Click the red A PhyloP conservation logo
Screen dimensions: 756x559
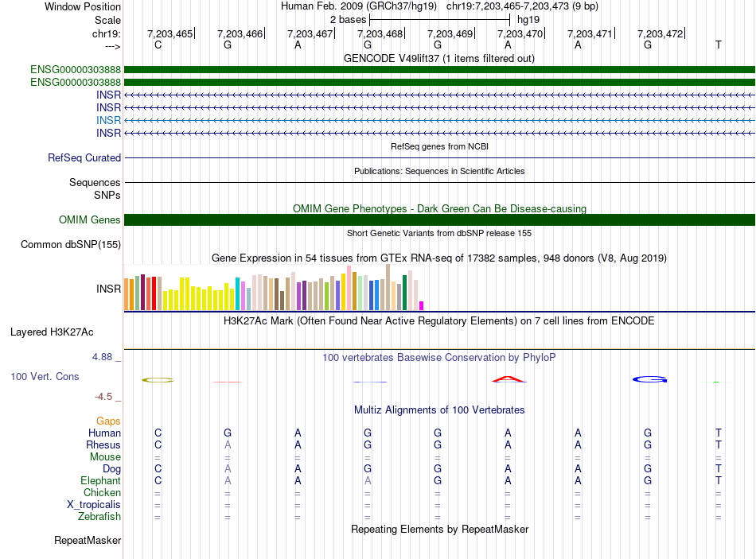[509, 379]
